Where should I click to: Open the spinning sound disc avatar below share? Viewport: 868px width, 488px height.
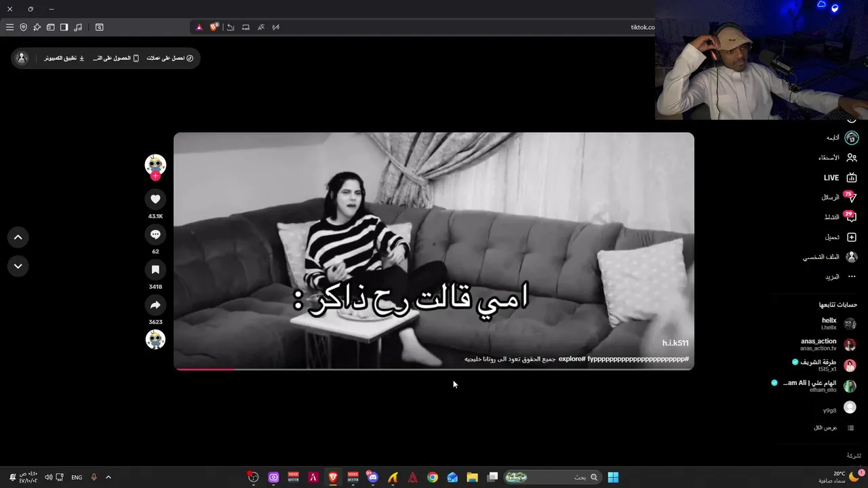(x=155, y=339)
